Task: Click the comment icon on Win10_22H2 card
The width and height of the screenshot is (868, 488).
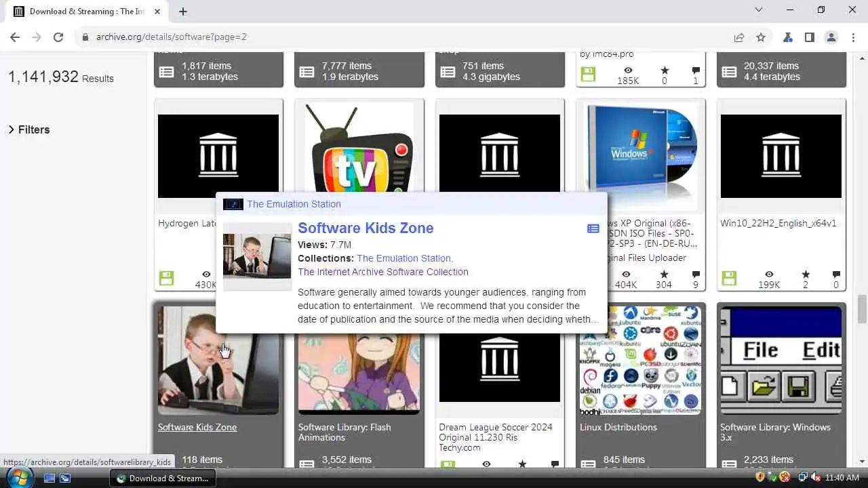Action: tap(836, 274)
